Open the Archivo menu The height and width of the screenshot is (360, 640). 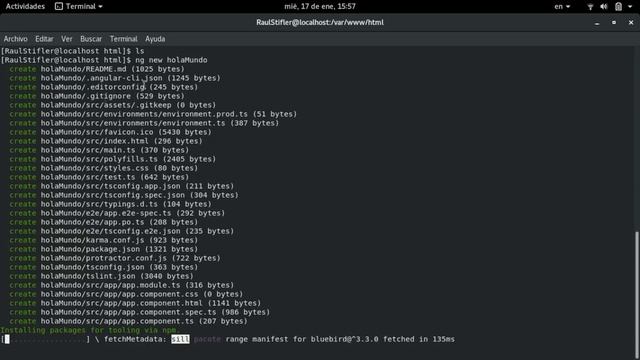pyautogui.click(x=16, y=39)
